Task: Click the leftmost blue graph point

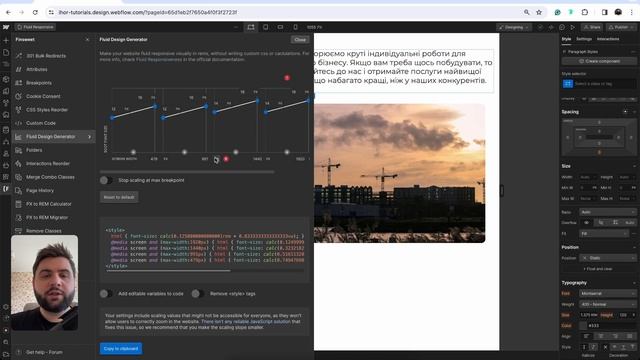Action: (x=112, y=118)
